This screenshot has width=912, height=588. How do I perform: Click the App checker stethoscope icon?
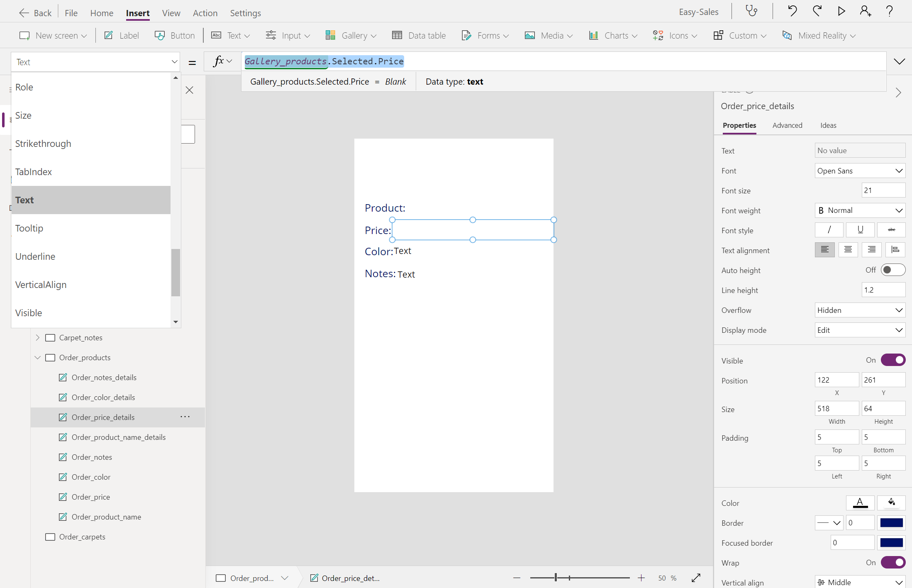(751, 12)
